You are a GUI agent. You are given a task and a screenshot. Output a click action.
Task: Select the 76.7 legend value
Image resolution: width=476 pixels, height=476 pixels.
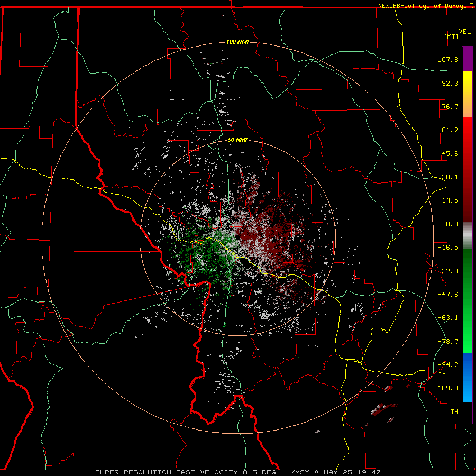(450, 106)
